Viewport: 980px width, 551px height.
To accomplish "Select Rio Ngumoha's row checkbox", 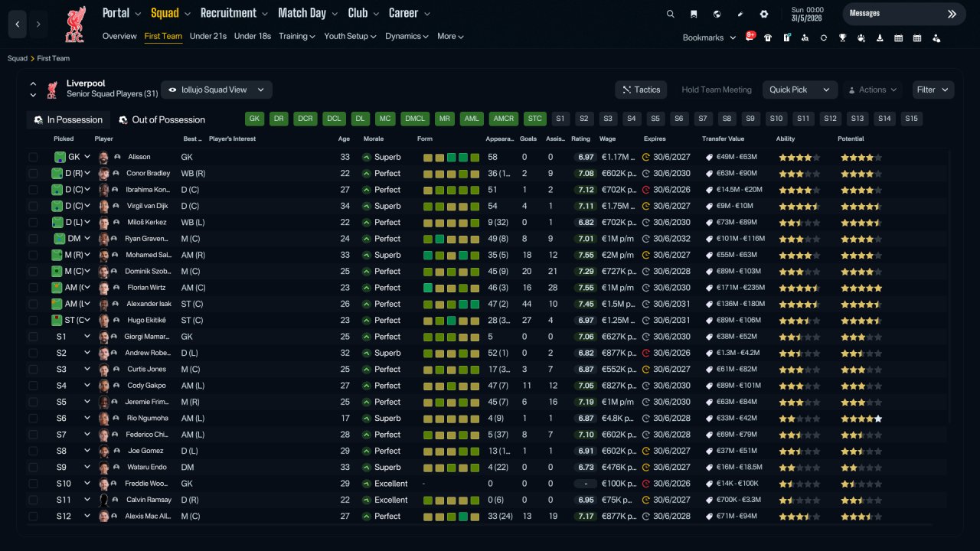I will (33, 419).
